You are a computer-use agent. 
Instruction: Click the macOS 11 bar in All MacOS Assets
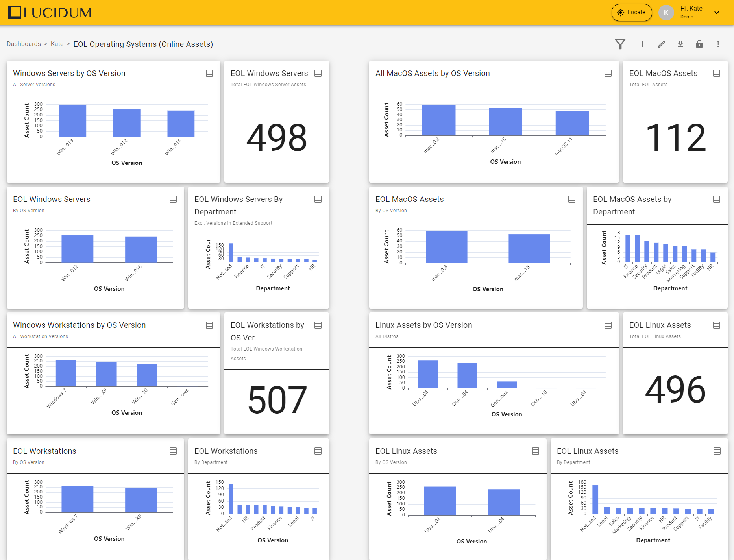click(572, 123)
